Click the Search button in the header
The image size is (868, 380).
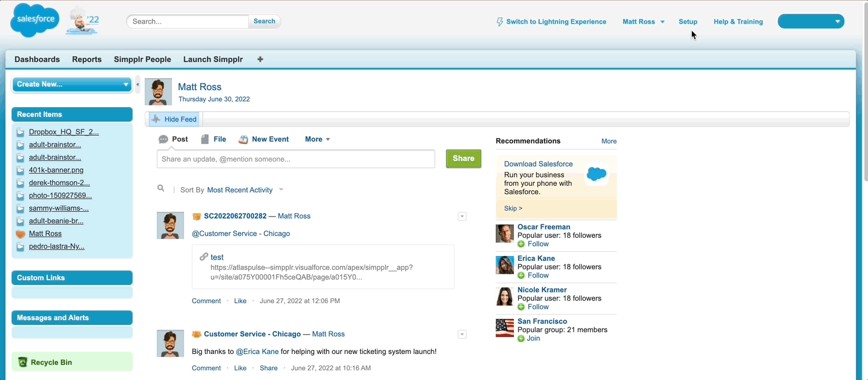[x=265, y=21]
